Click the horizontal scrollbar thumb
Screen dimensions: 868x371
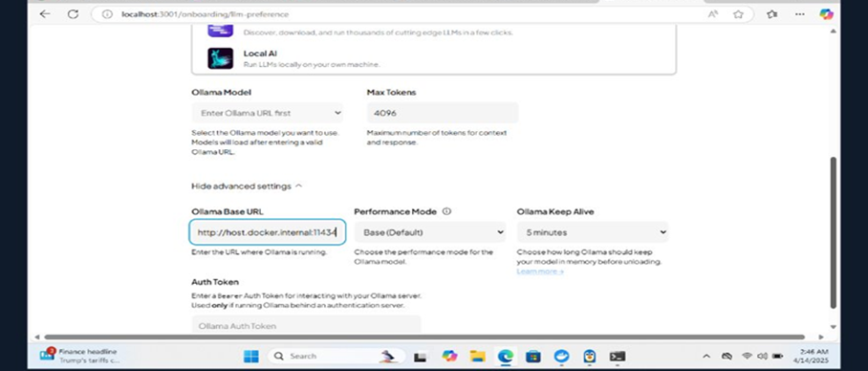pyautogui.click(x=424, y=337)
